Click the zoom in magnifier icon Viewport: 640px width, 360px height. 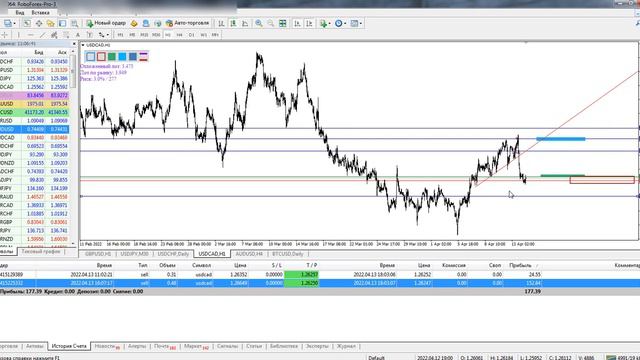pyautogui.click(x=259, y=23)
